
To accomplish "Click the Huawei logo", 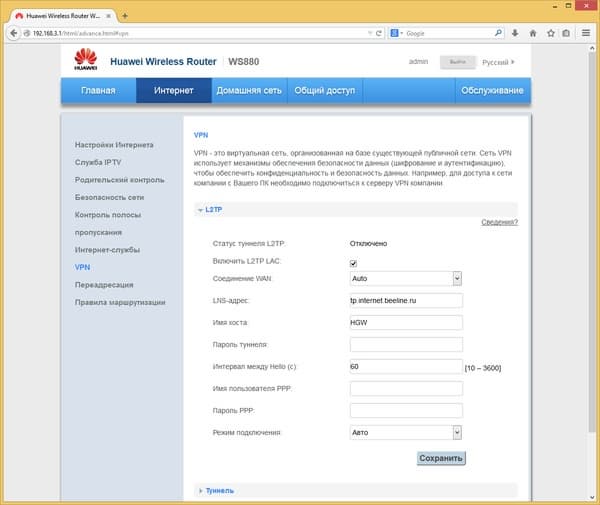I will coord(86,59).
